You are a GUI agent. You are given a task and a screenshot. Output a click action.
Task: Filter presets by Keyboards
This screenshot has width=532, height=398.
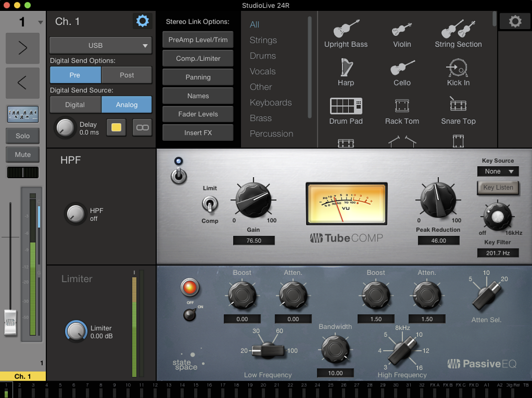pos(271,102)
